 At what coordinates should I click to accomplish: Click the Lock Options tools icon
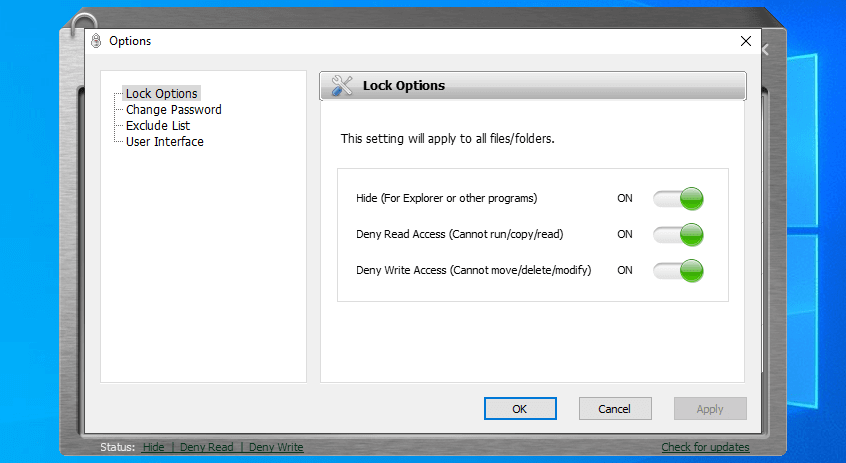point(342,85)
